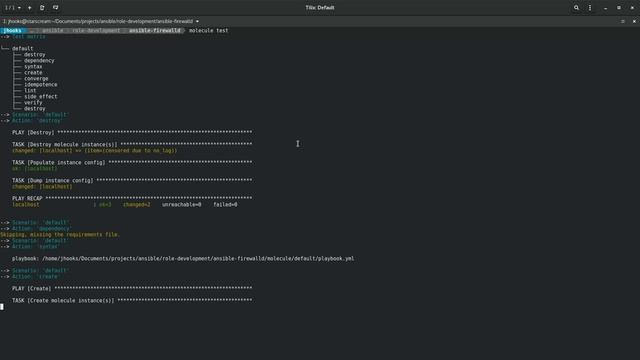Click the 'Tilix: Default' window title

[x=320, y=8]
